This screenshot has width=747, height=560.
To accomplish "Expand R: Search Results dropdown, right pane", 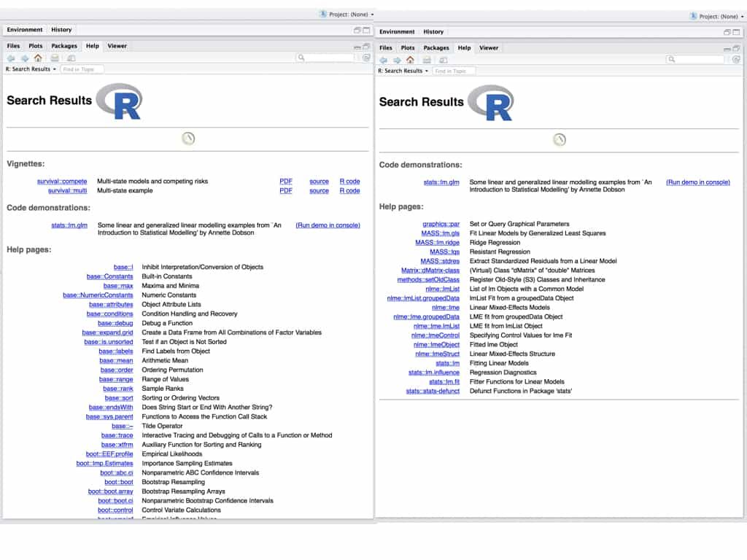I will click(403, 71).
